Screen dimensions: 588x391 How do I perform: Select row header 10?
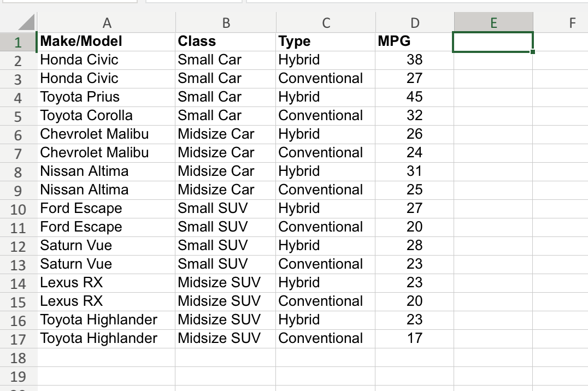click(18, 208)
